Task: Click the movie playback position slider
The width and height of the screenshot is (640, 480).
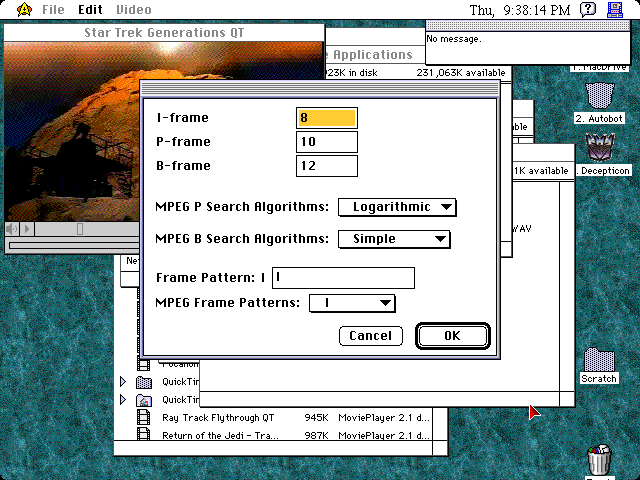Action: (x=80, y=229)
